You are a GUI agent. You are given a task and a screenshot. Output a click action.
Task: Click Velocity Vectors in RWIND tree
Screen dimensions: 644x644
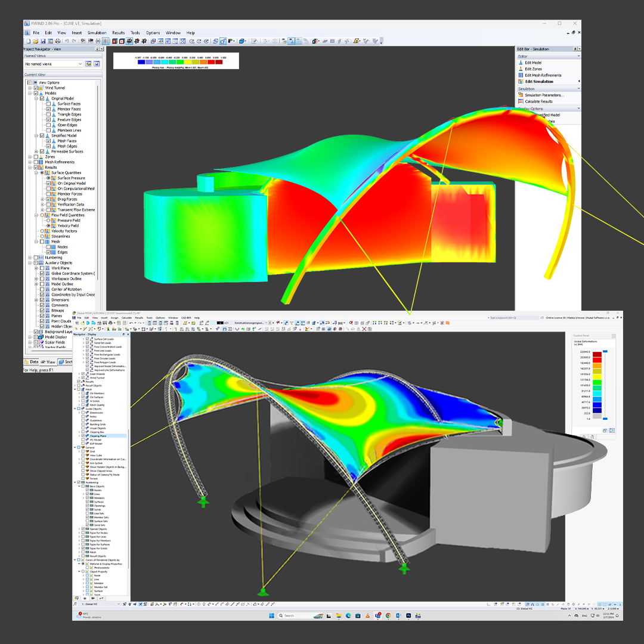point(64,231)
